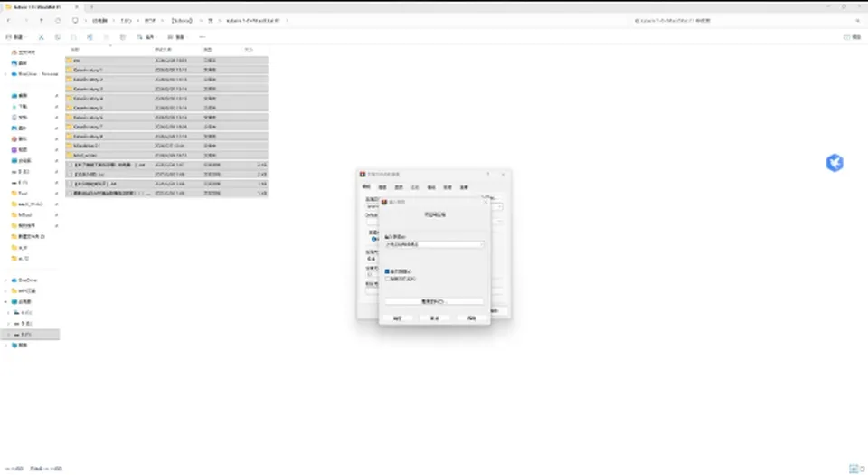Click the Paste icon in Explorer toolbar
Viewport: 868px width, 475px height.
tap(73, 37)
